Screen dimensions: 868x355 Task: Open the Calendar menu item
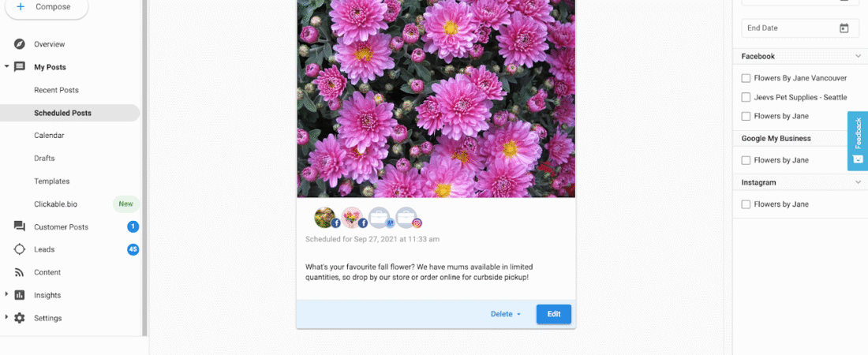49,135
